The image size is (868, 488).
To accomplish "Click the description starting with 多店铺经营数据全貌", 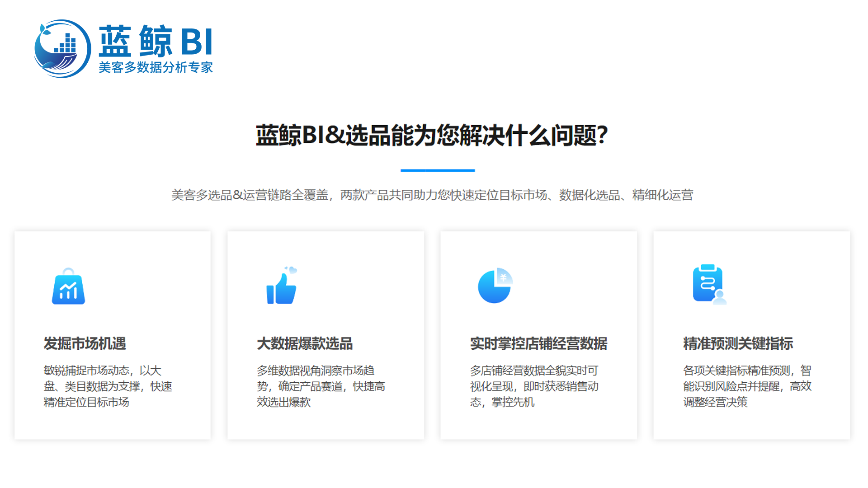I will click(x=534, y=386).
